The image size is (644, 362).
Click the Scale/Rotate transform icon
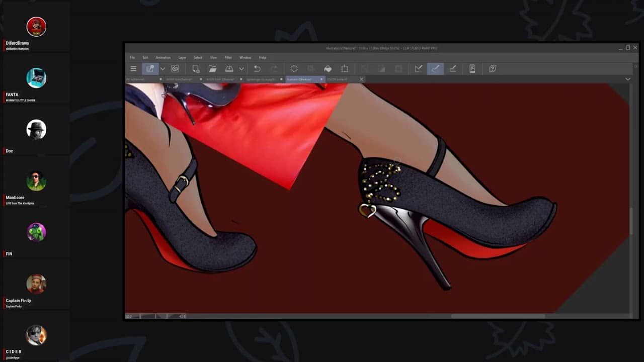click(345, 69)
